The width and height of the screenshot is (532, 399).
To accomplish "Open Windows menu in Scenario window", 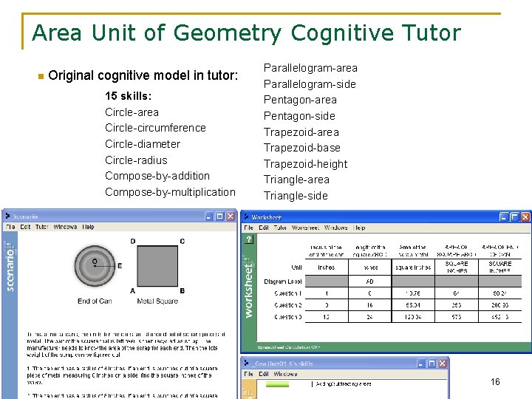I will pyautogui.click(x=65, y=227).
